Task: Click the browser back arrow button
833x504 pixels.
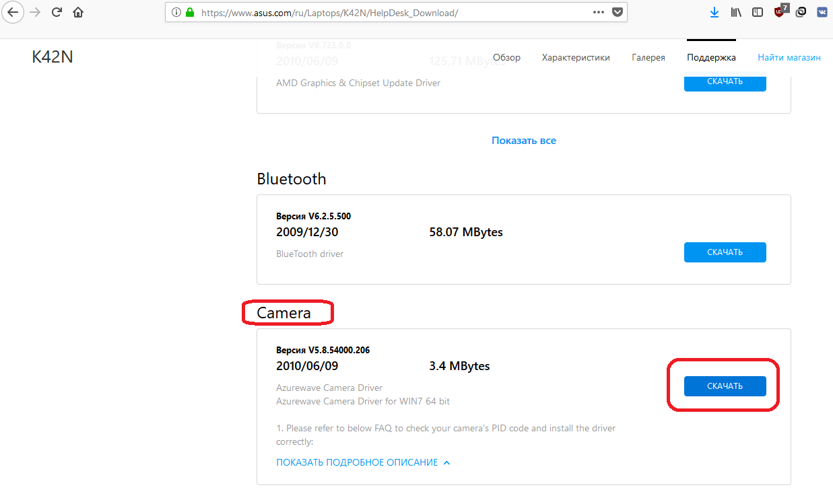Action: [x=13, y=12]
